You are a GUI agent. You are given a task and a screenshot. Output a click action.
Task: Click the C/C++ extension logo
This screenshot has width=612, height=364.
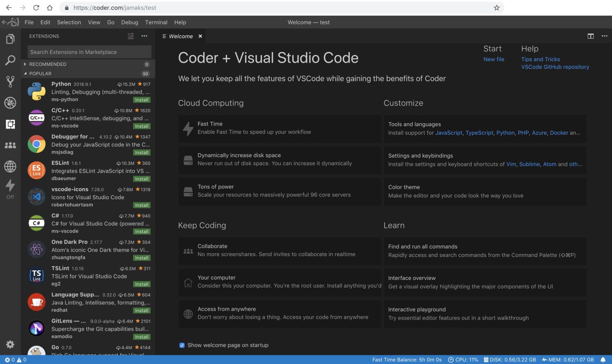point(36,118)
